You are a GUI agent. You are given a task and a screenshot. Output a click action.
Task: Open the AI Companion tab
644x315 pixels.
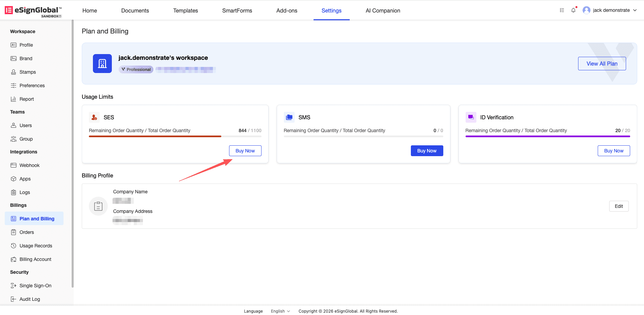pyautogui.click(x=383, y=10)
